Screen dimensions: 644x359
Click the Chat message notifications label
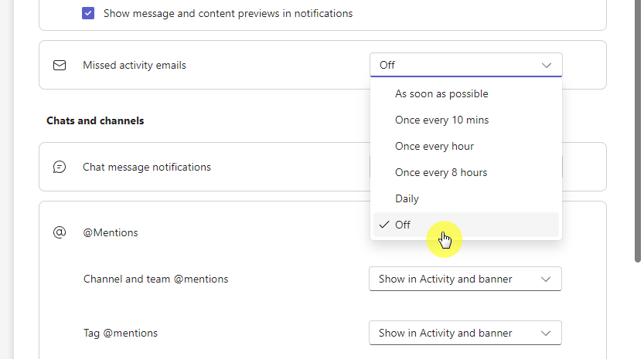[x=147, y=167]
